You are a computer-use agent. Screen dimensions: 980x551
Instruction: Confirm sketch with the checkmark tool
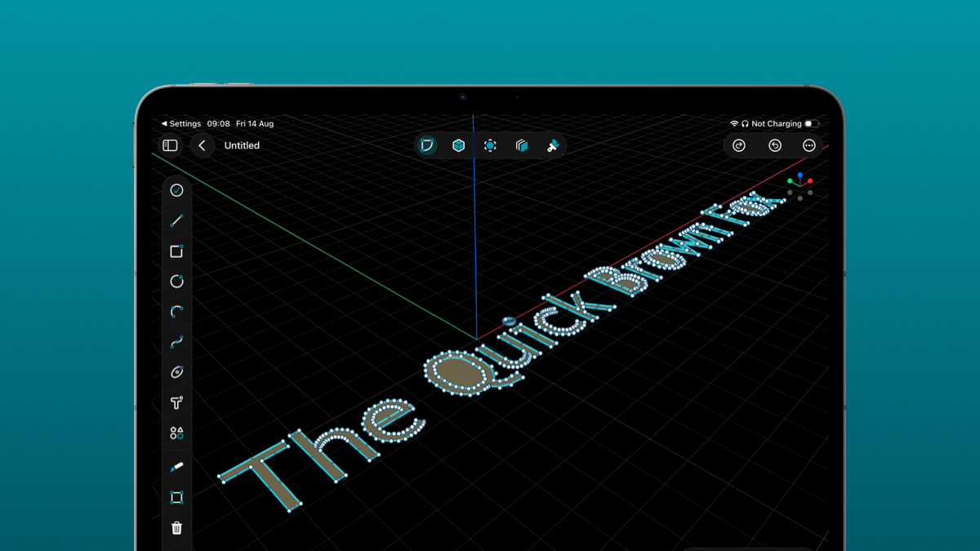coord(176,190)
